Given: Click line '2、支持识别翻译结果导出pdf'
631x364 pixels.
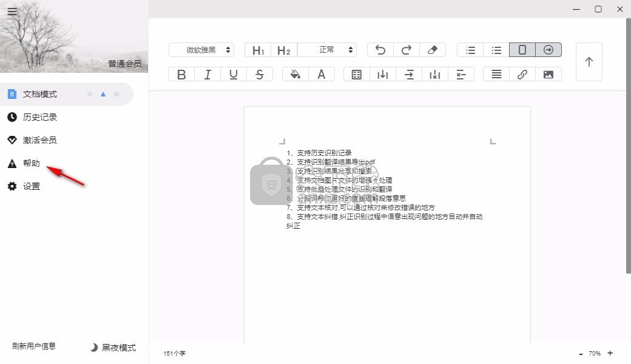Looking at the screenshot, I should (x=331, y=162).
